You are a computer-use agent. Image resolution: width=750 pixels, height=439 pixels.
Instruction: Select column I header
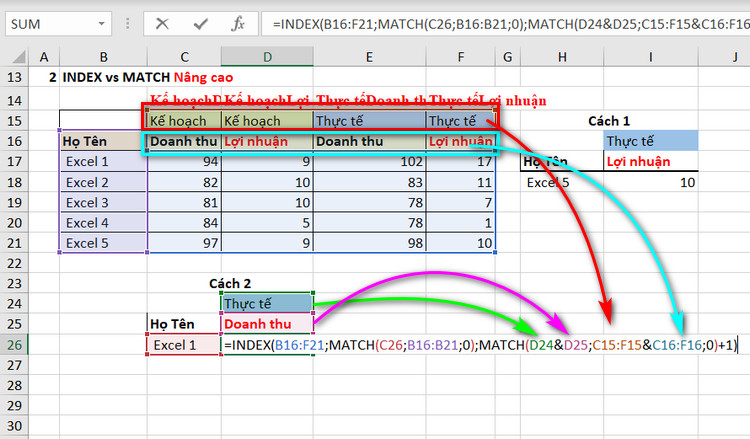651,57
